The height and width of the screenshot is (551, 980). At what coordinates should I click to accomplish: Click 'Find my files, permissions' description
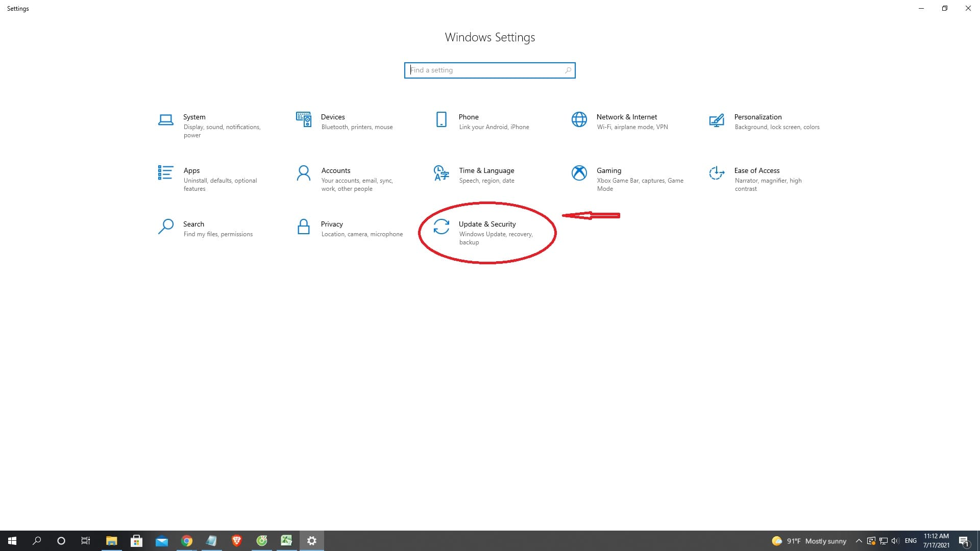(x=218, y=234)
